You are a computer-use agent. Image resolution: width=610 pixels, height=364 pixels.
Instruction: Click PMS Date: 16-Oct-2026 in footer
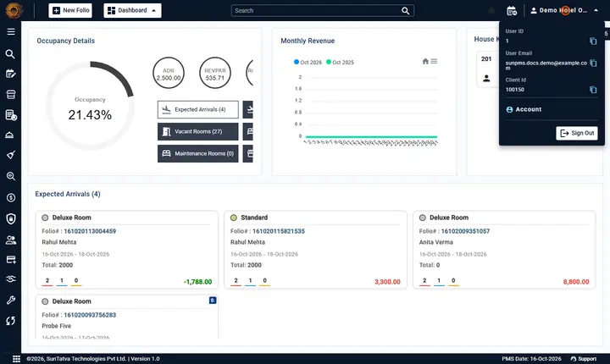pos(531,359)
